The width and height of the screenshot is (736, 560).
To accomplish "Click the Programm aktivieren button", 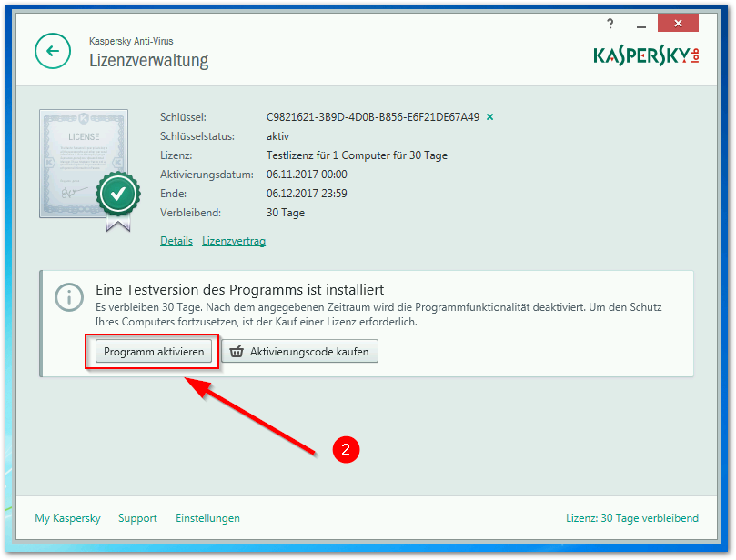I will [x=154, y=351].
